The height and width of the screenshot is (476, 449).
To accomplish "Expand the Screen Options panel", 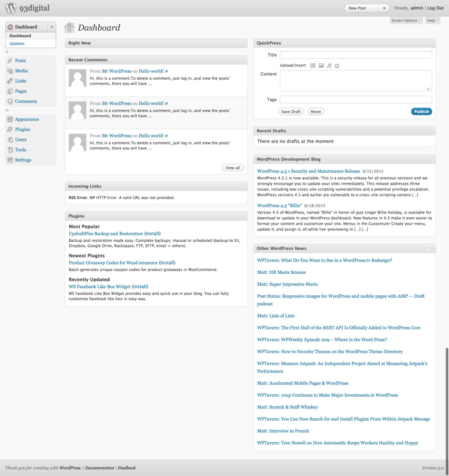I will pos(406,21).
